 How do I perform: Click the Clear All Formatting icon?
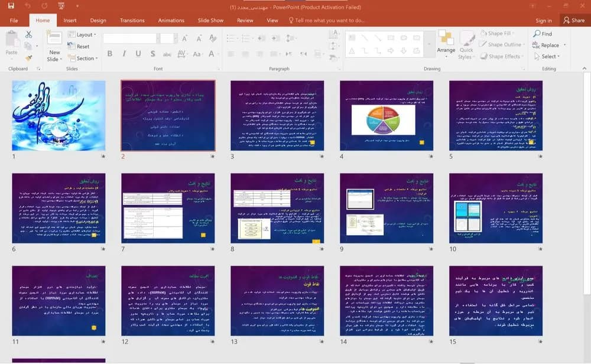(213, 38)
